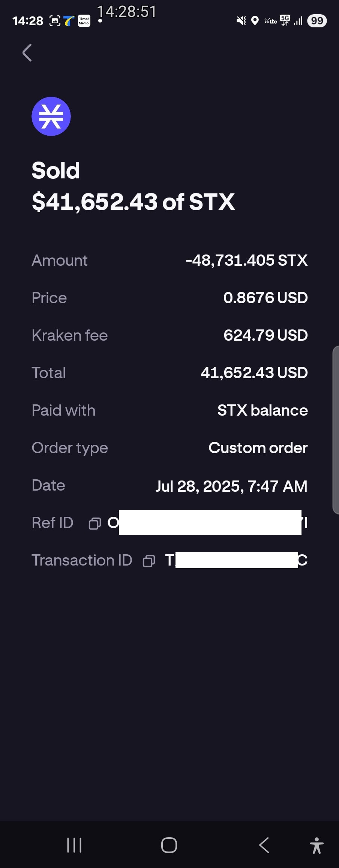This screenshot has height=868, width=339.
Task: Tap the Android navigation back button
Action: (264, 845)
